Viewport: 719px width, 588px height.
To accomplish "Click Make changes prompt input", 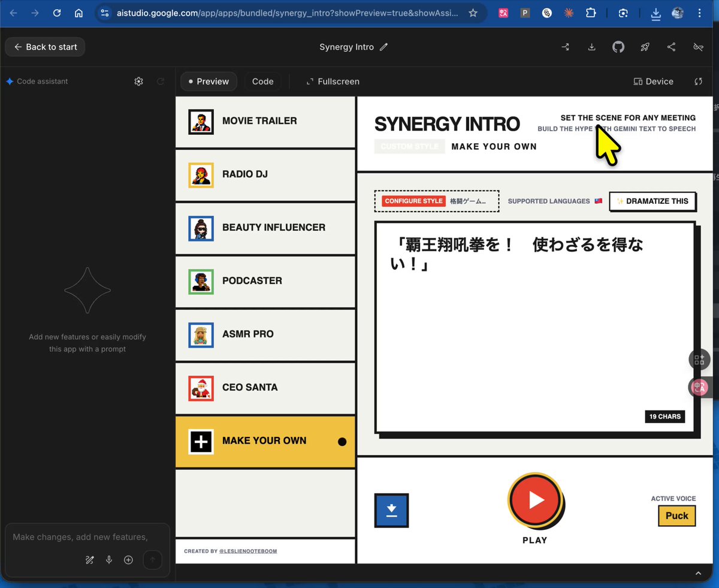I will (x=80, y=537).
